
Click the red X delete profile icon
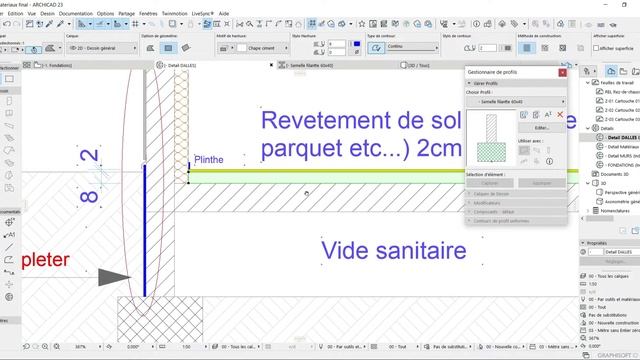coord(560,115)
